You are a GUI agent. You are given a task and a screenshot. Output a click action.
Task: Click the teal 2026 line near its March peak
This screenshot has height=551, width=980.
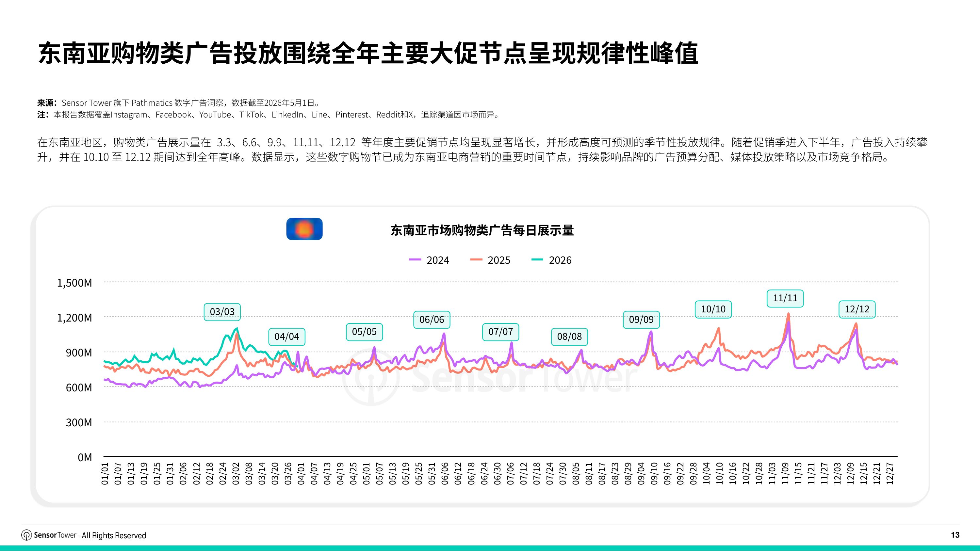pos(237,329)
